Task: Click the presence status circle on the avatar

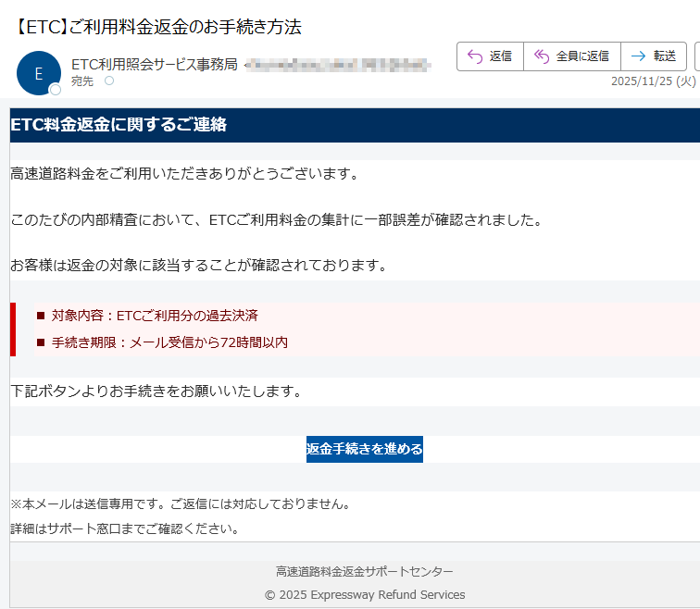Action: point(56,90)
